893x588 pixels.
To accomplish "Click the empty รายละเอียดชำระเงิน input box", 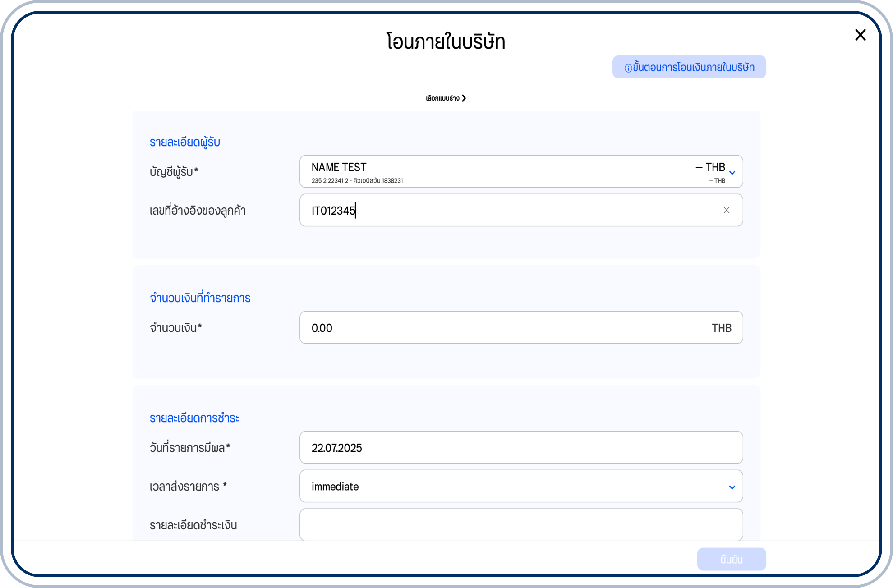I will pos(521,524).
